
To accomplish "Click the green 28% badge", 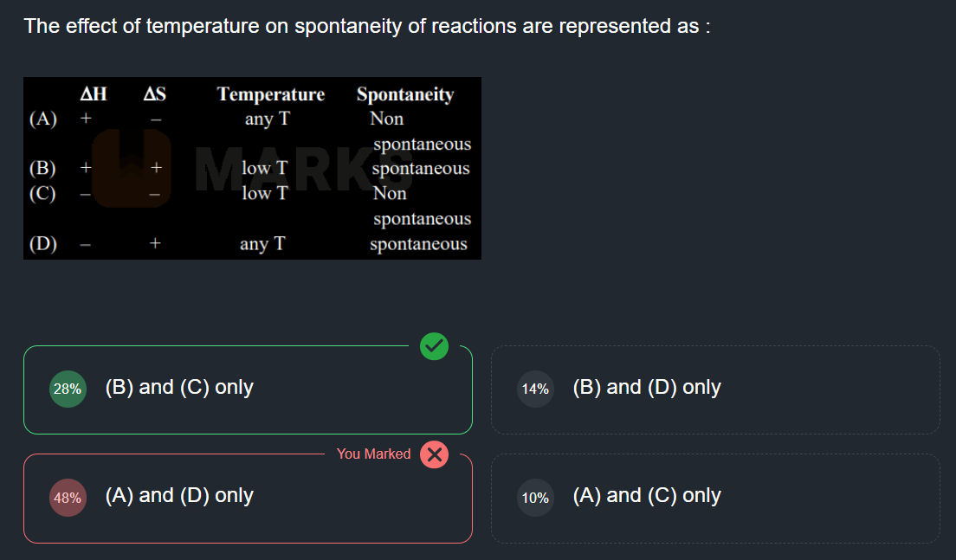I will [68, 389].
